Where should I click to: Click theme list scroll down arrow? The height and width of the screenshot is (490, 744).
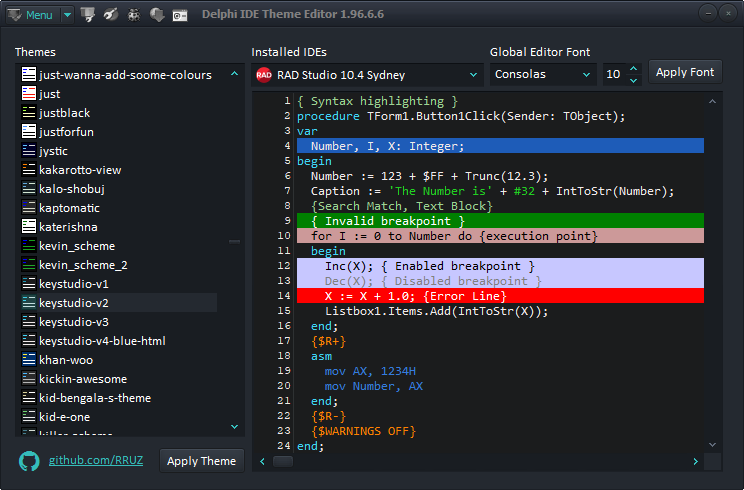point(234,427)
